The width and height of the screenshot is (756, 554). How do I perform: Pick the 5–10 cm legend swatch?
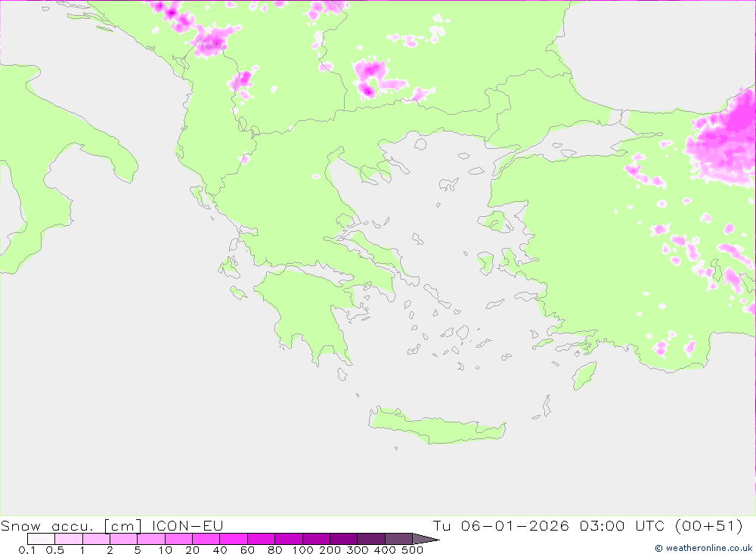151,539
